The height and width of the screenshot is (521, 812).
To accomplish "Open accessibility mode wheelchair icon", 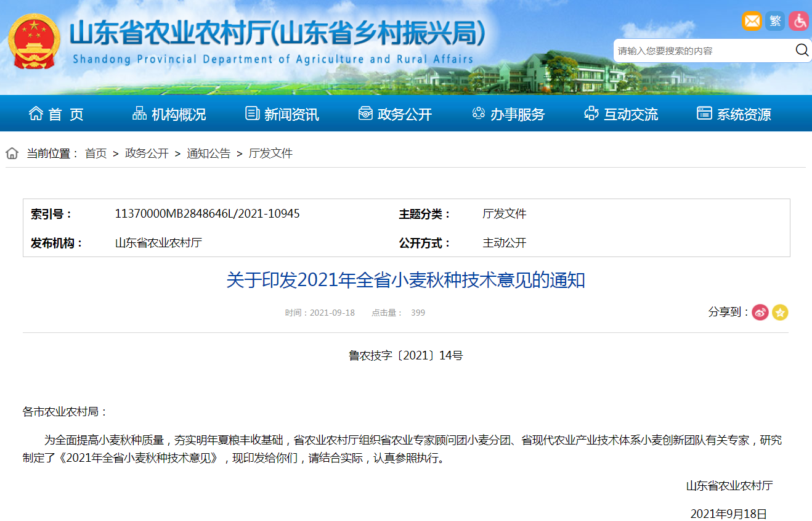I will point(799,21).
